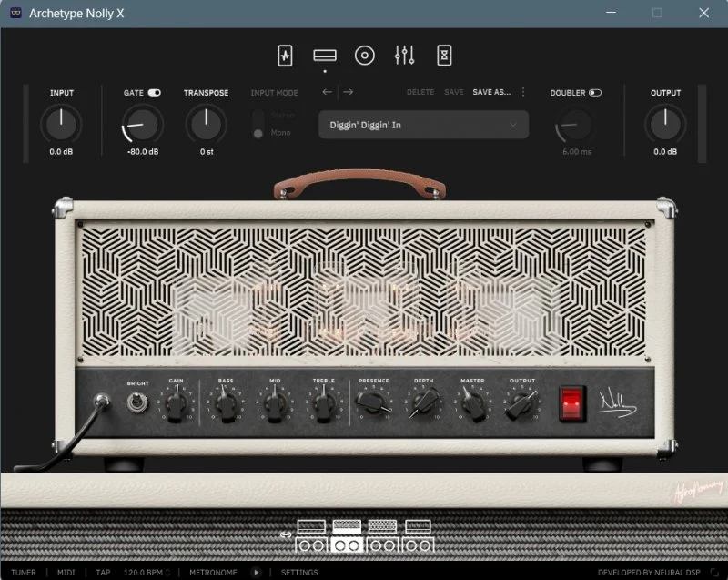The image size is (728, 580).
Task: Toggle the DOUBLER switch
Action: tap(595, 93)
